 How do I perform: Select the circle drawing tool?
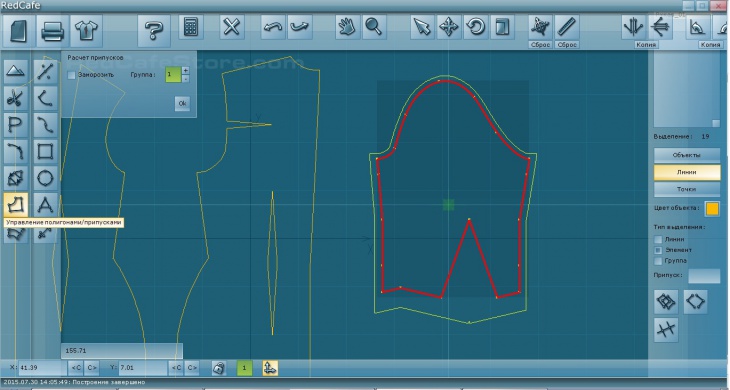tap(45, 178)
